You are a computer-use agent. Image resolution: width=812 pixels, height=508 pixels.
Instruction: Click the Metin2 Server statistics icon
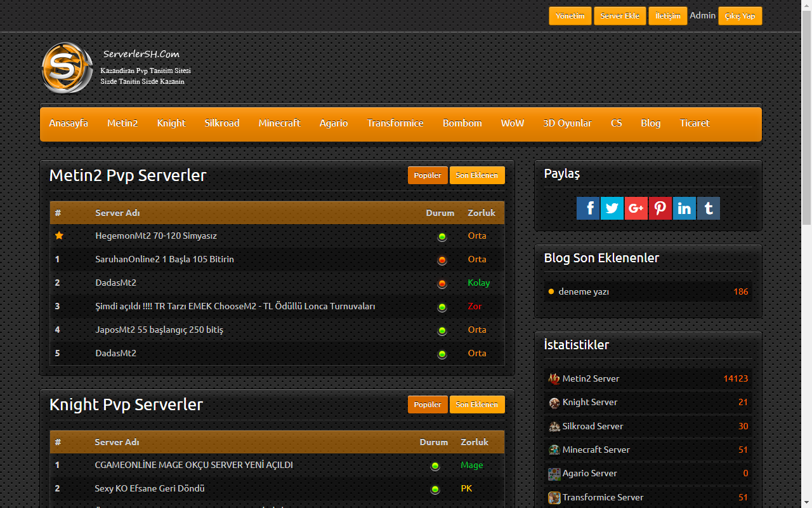(554, 378)
